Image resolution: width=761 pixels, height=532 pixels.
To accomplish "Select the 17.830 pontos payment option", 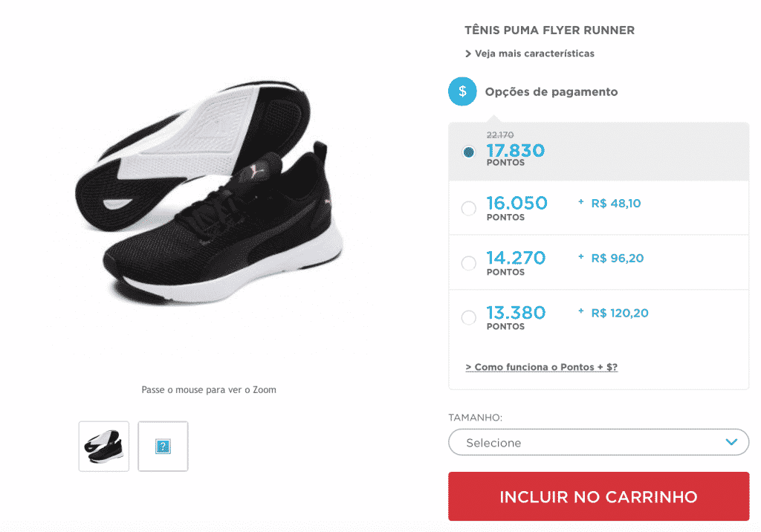I will point(469,152).
